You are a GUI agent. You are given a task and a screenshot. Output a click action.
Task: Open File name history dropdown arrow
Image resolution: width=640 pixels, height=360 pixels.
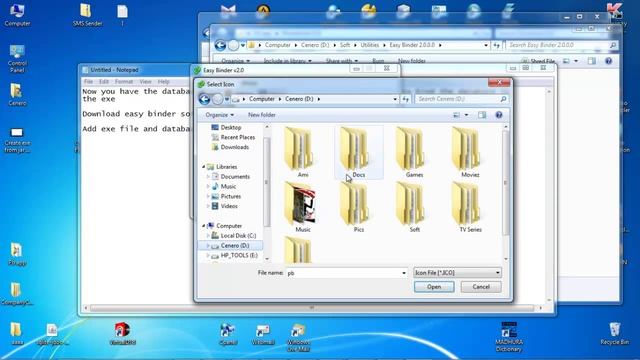point(404,273)
